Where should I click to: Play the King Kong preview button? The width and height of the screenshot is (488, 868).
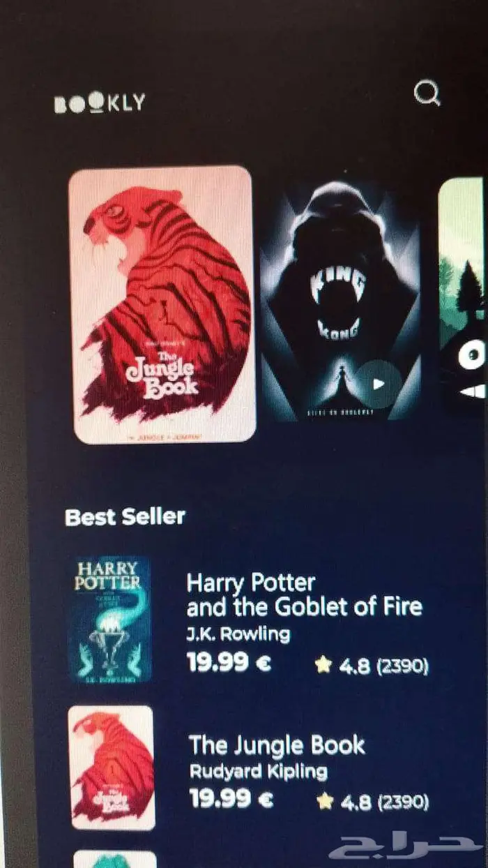pos(378,383)
